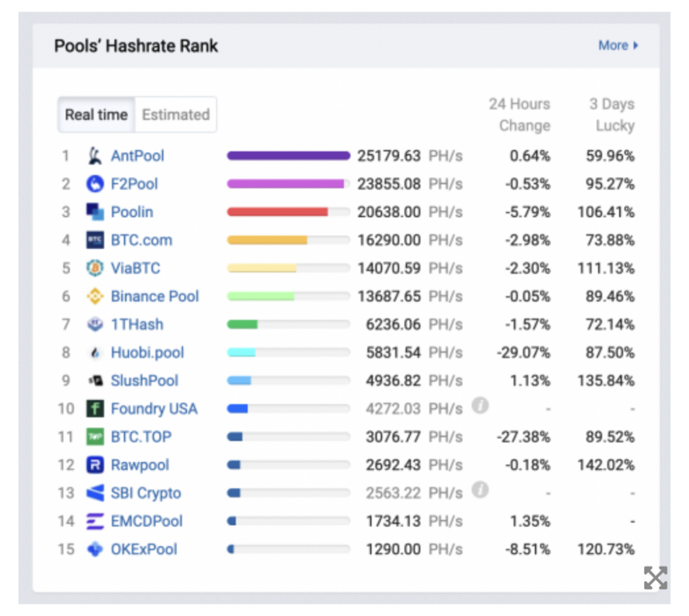Click the AntPool logo icon
Viewport: 689px width, 616px height.
(x=95, y=156)
